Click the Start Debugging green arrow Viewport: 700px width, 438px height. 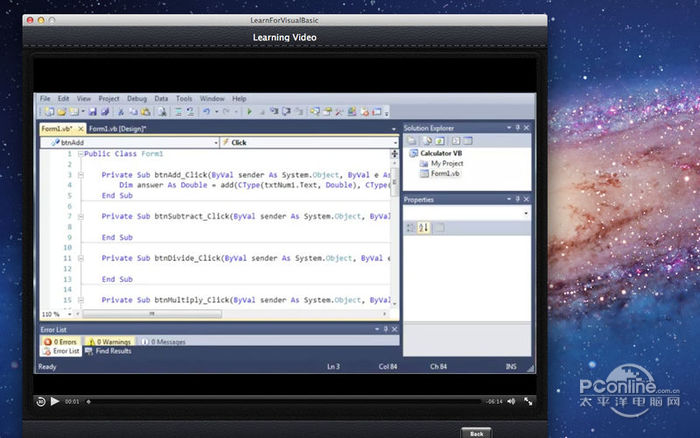pyautogui.click(x=247, y=113)
